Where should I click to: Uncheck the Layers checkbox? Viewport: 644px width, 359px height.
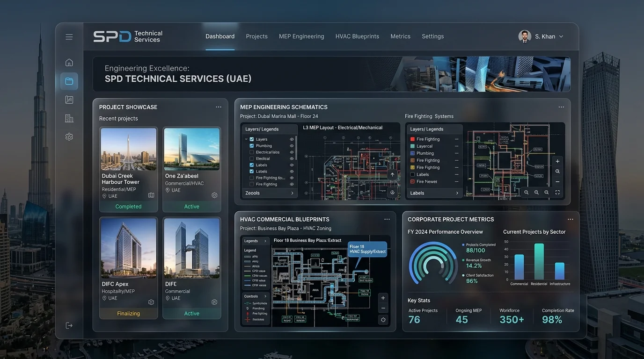252,139
